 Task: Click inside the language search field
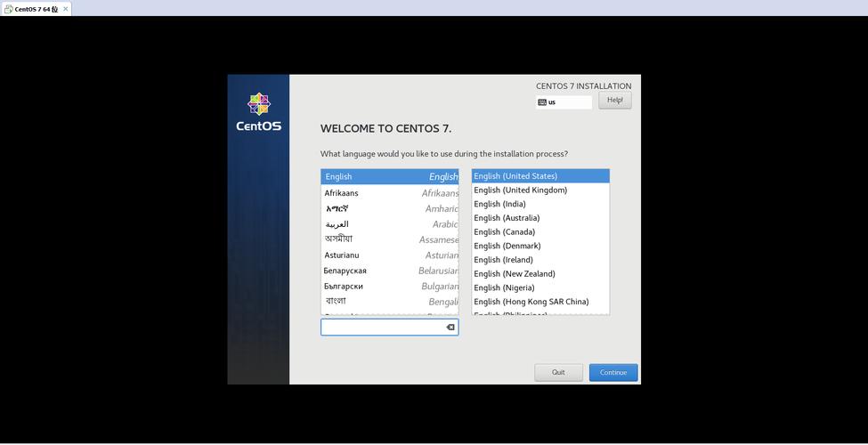click(x=383, y=328)
